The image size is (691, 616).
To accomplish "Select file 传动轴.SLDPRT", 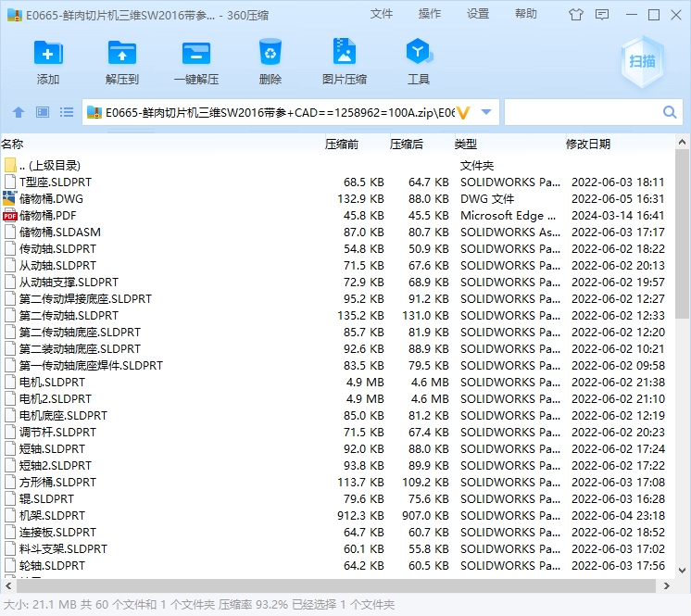I will coord(337,249).
